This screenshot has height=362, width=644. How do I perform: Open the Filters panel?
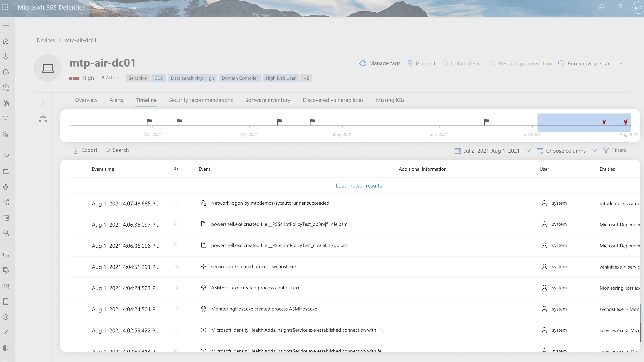click(x=614, y=150)
